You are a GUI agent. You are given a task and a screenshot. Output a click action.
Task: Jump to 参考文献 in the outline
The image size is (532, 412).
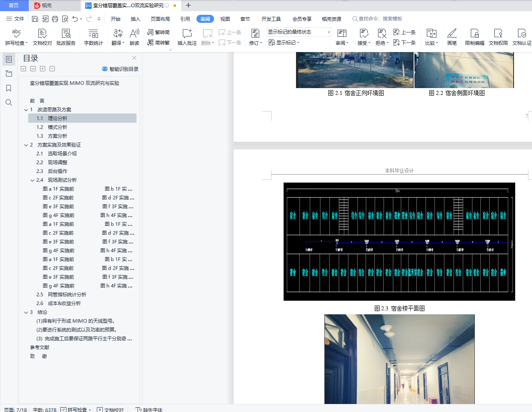tap(40, 348)
